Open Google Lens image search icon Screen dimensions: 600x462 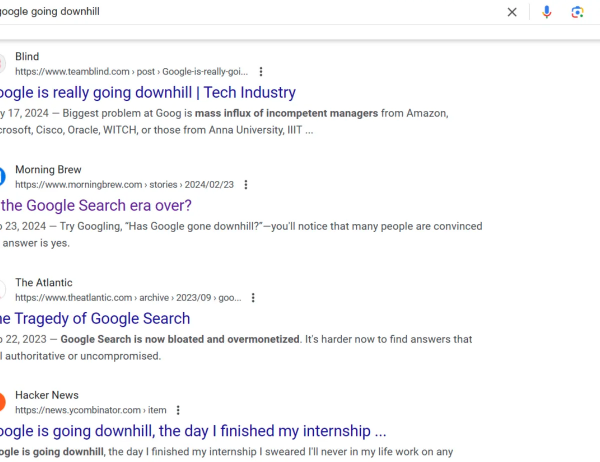click(577, 12)
